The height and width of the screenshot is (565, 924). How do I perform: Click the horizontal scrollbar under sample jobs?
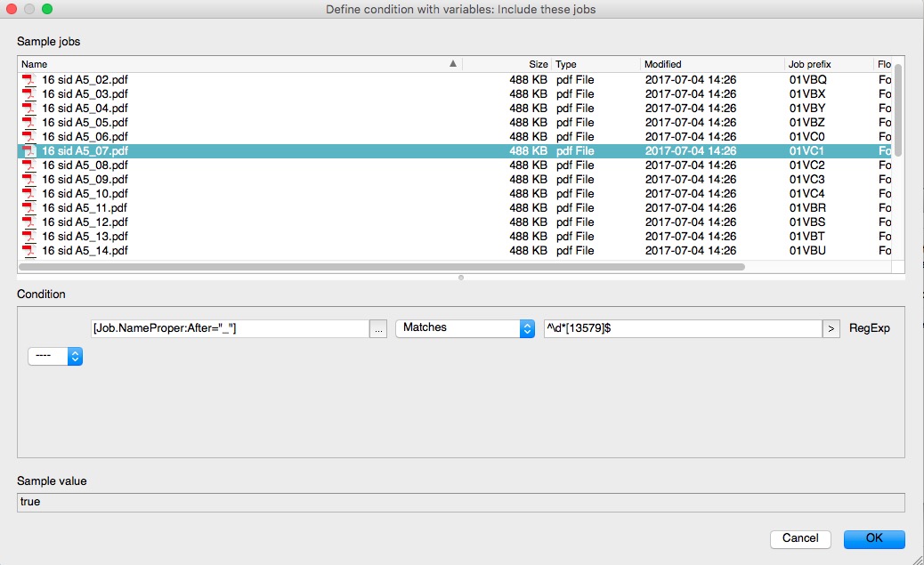click(x=381, y=266)
